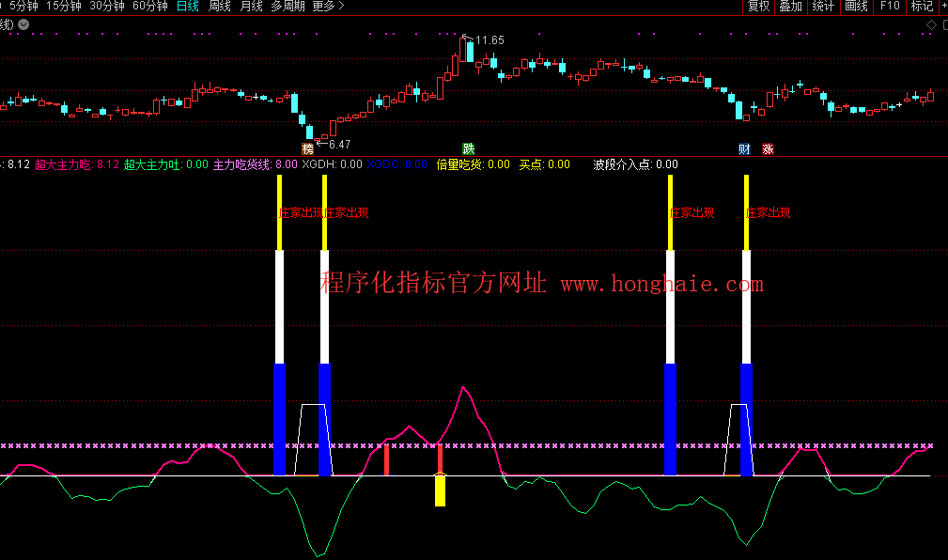Click the 画线 drawing tools button
This screenshot has height=560, width=948.
856,7
